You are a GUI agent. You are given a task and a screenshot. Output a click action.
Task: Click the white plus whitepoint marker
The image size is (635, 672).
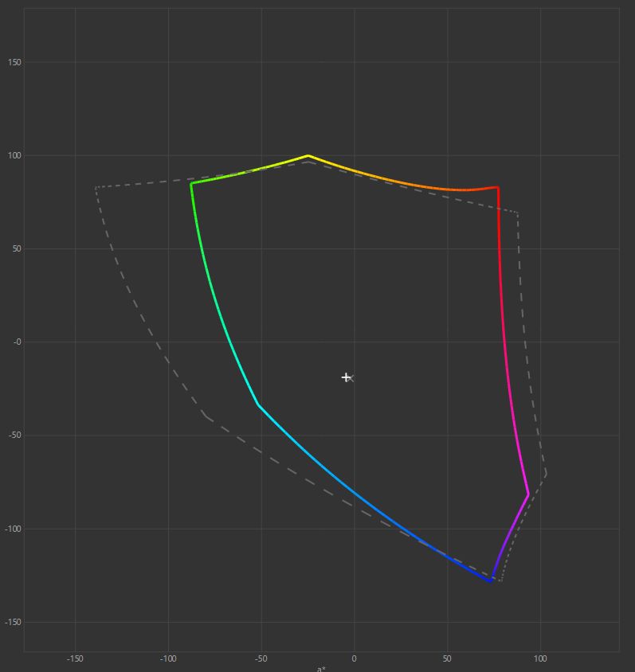tap(346, 377)
